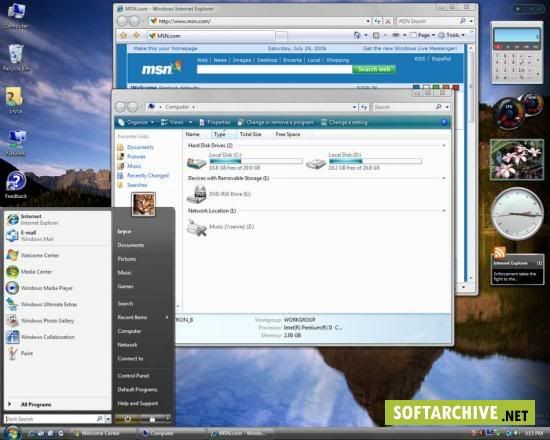Expand Recent Items submenu arrow
This screenshot has width=550, height=440.
[167, 317]
